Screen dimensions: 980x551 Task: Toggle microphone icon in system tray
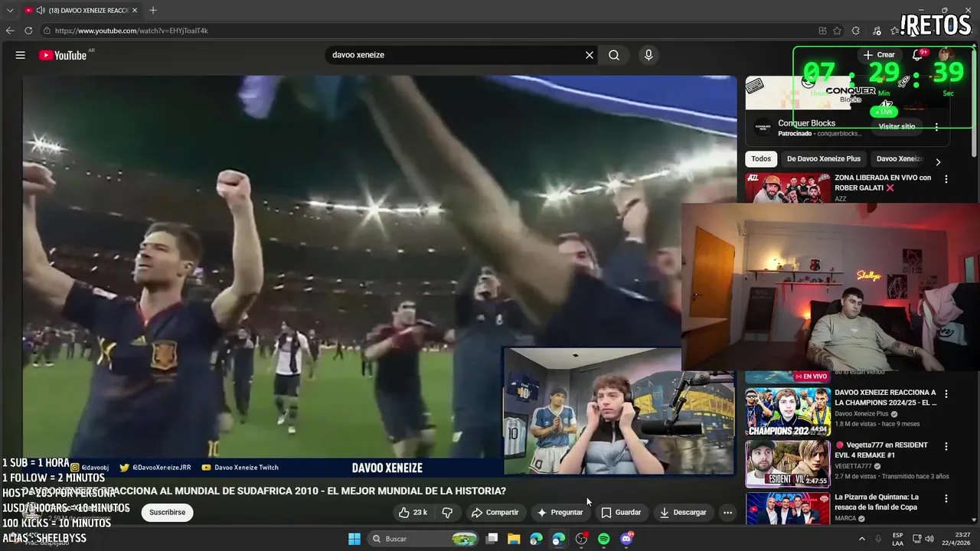(x=878, y=539)
